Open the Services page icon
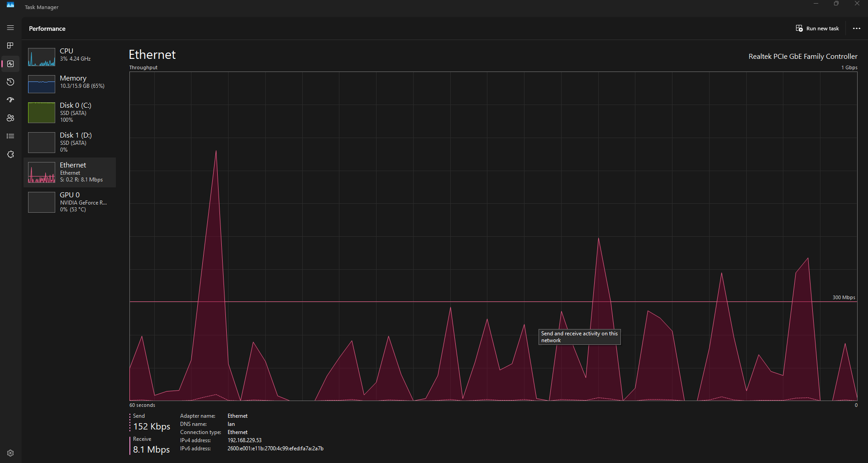Viewport: 868px width, 463px height. 10,154
